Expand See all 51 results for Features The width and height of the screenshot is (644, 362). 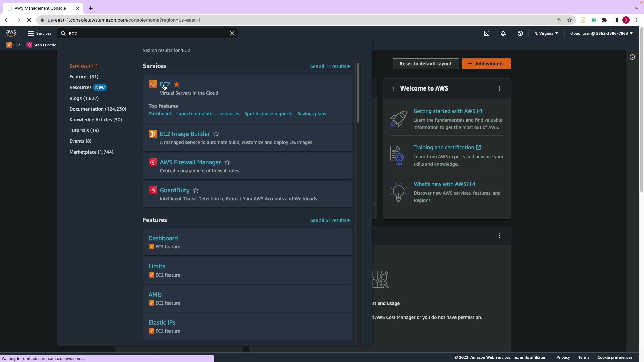tap(330, 220)
